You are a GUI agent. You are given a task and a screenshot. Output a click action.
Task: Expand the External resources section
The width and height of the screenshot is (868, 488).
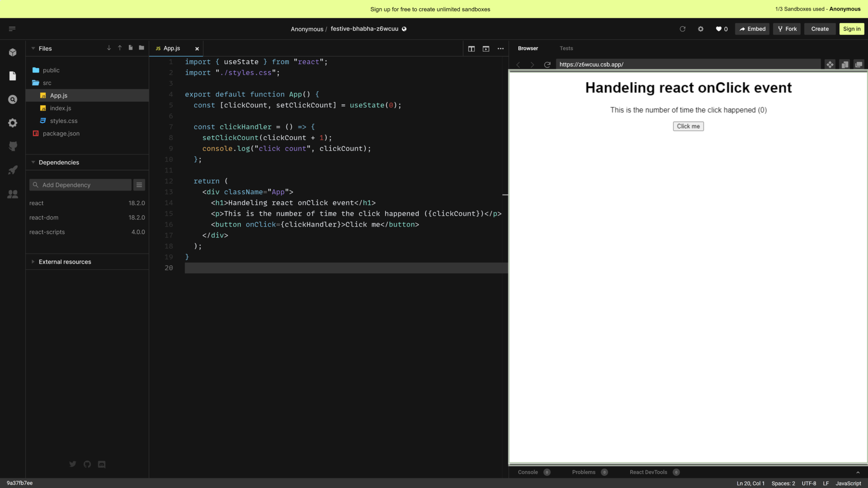(x=33, y=261)
